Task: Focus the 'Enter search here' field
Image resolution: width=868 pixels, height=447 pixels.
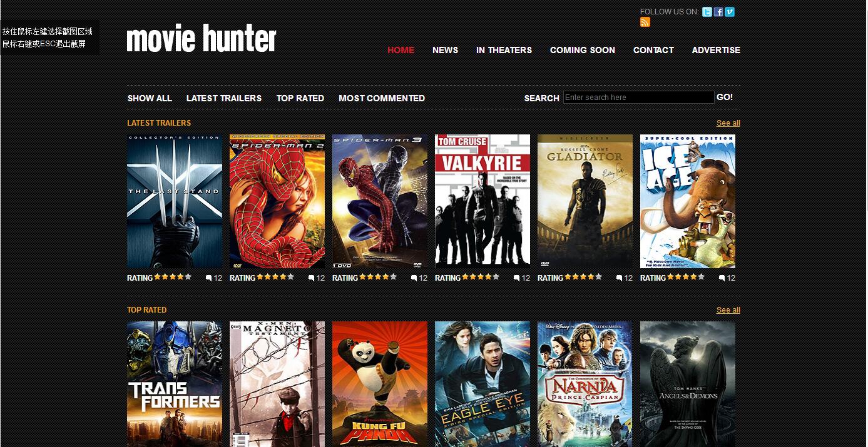Action: [638, 98]
